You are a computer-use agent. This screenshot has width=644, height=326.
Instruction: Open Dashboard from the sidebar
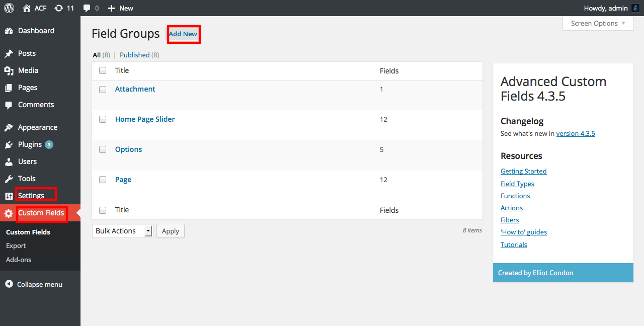pos(36,31)
